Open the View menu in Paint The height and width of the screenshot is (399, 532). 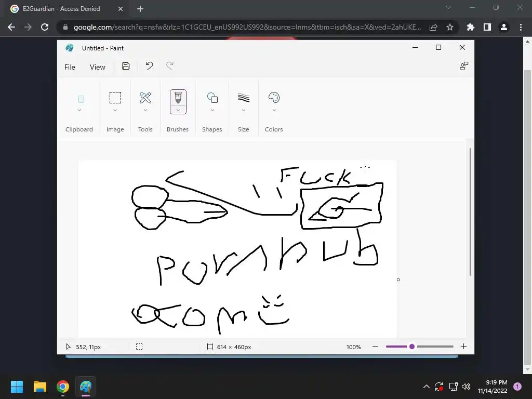click(x=97, y=67)
